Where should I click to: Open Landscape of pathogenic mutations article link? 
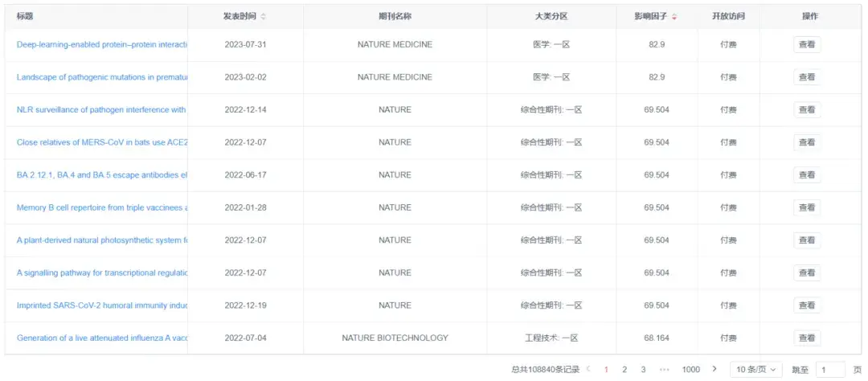pyautogui.click(x=101, y=77)
